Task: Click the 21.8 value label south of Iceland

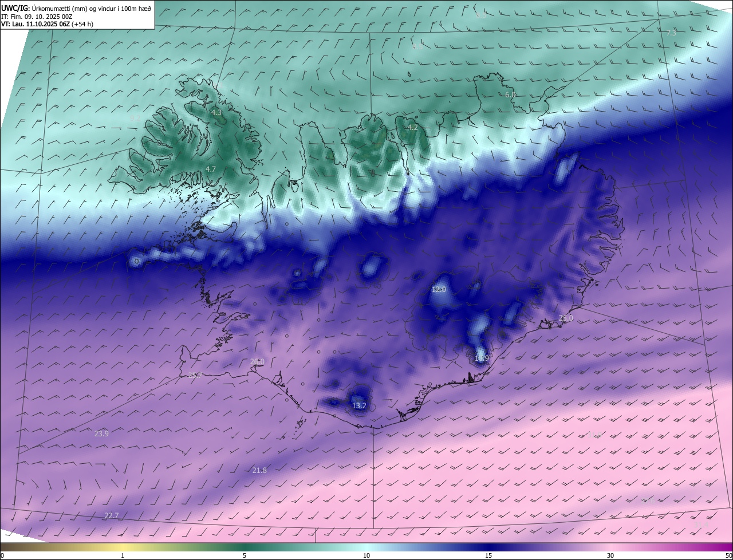Action: (x=259, y=470)
